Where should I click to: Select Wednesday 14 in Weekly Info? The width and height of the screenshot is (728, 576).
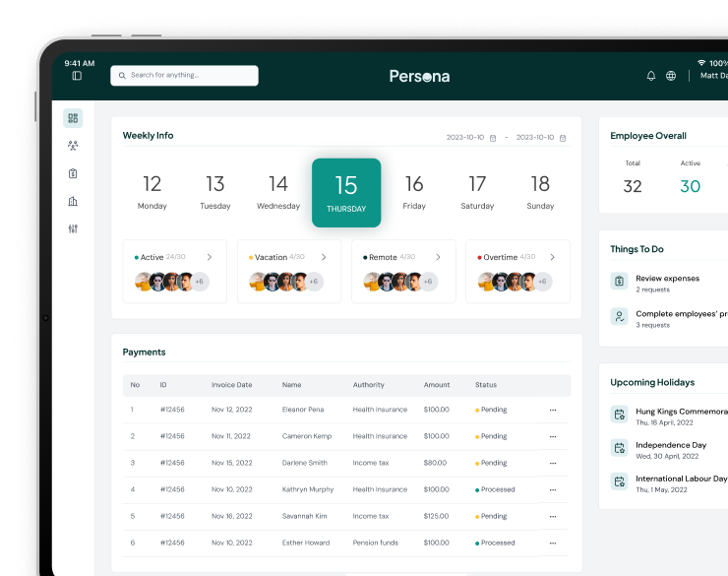click(x=278, y=192)
